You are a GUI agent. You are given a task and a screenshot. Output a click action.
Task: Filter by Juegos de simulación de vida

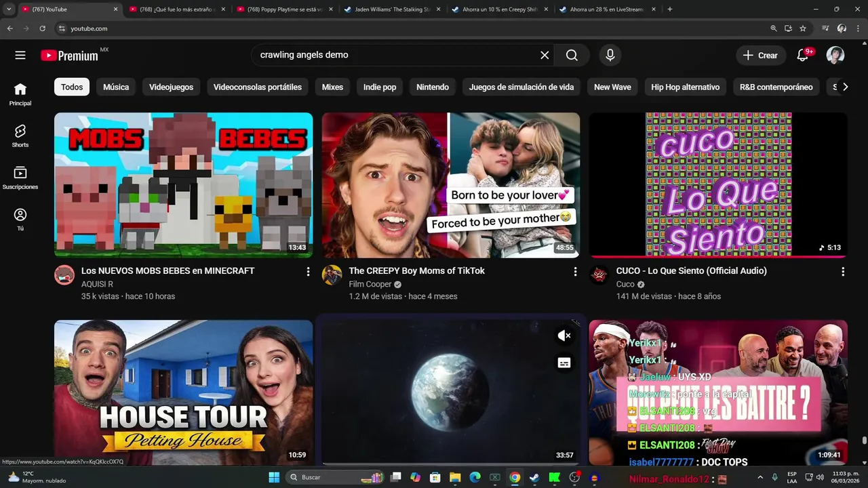coord(521,87)
